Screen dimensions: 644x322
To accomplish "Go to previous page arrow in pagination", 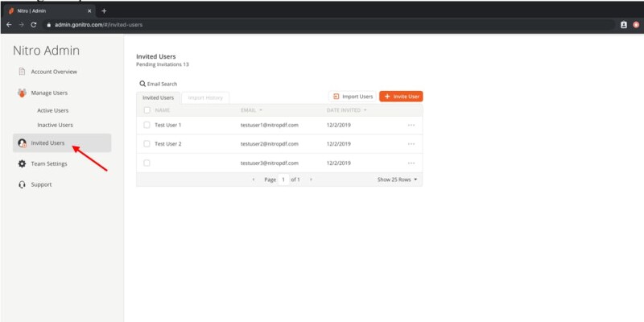I will (x=254, y=180).
